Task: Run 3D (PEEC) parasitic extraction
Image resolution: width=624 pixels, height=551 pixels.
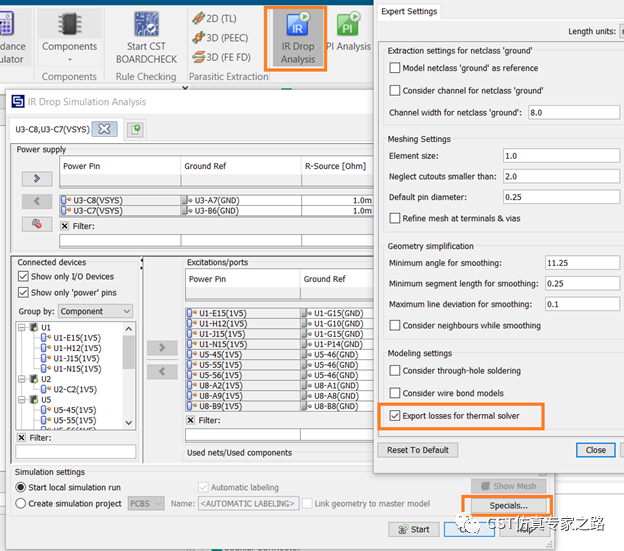Action: point(220,38)
